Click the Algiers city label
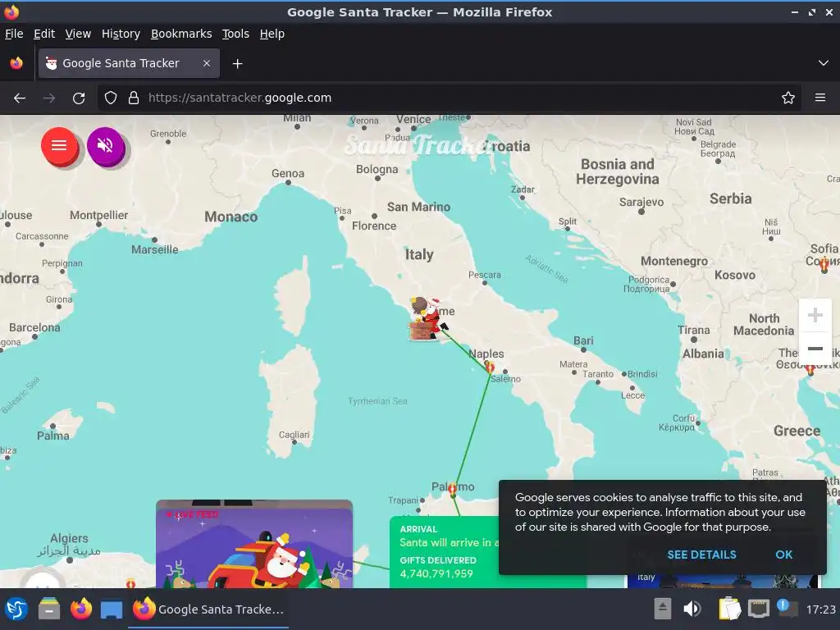The height and width of the screenshot is (630, 840). [69, 538]
